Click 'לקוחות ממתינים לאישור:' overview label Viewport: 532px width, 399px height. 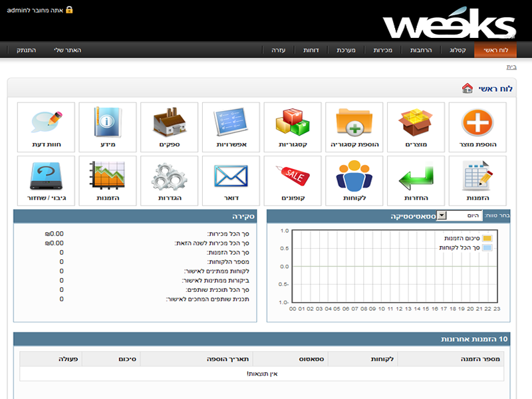[217, 271]
